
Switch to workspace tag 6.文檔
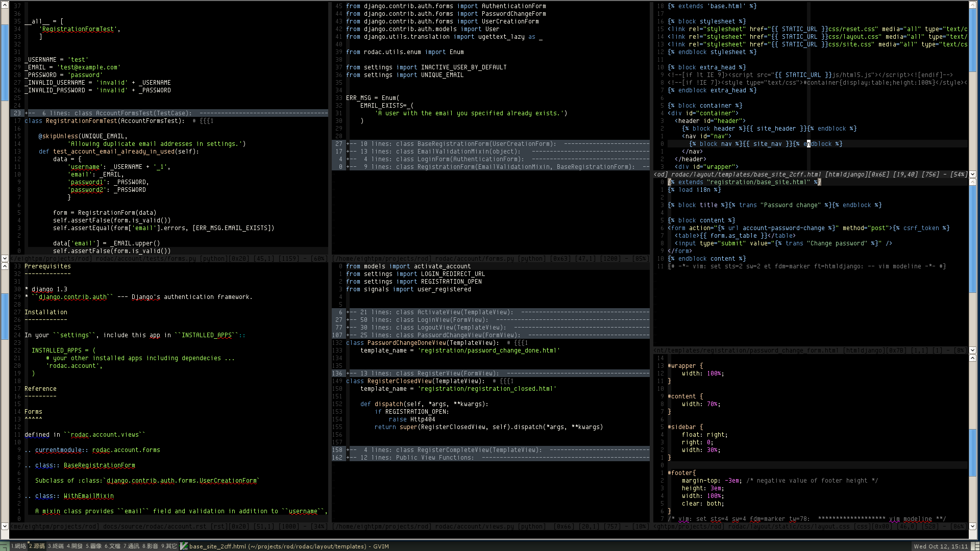coord(112,546)
